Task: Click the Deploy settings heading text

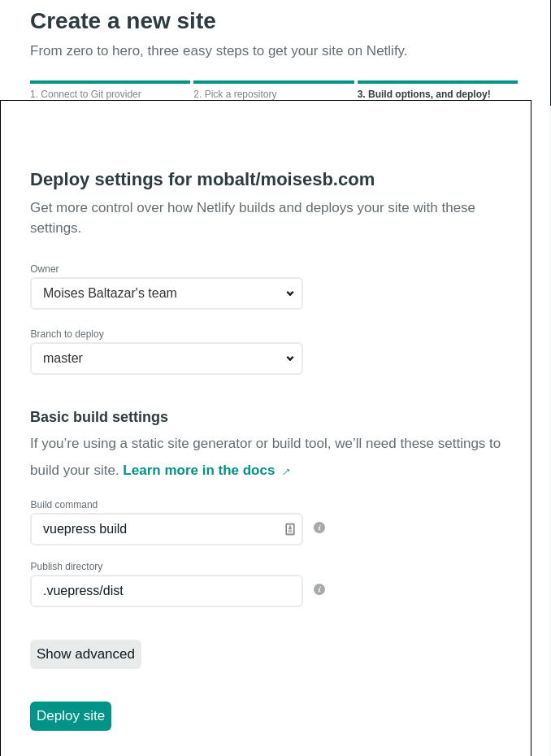Action: click(202, 180)
